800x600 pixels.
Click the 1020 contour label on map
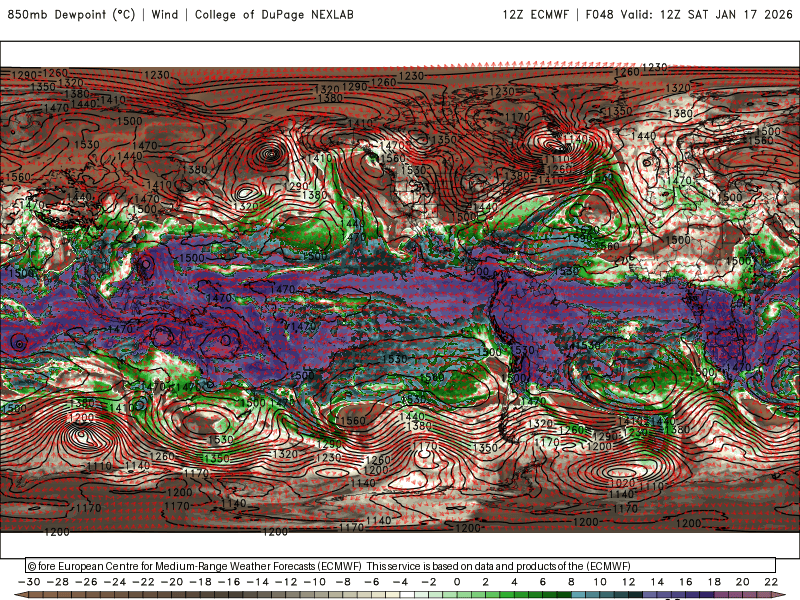coord(622,483)
